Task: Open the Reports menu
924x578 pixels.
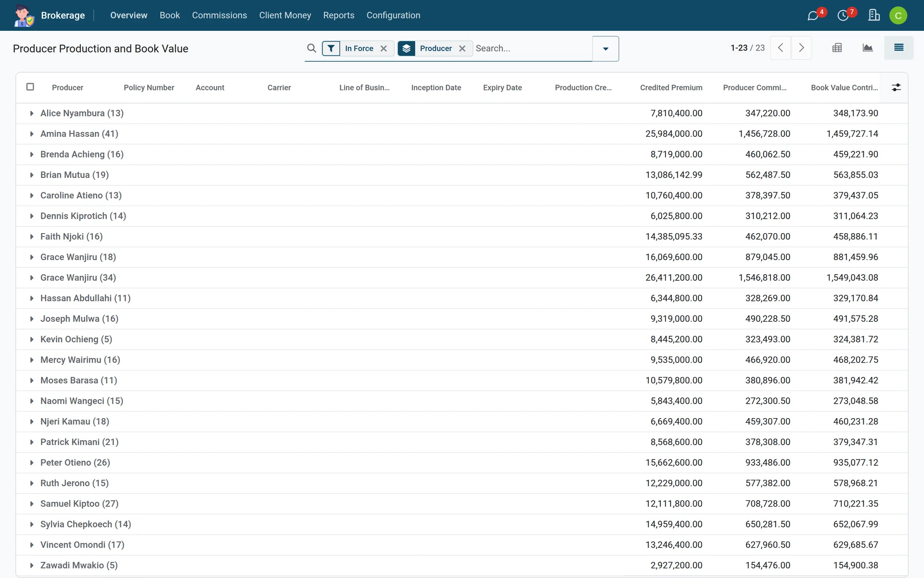Action: [x=339, y=15]
